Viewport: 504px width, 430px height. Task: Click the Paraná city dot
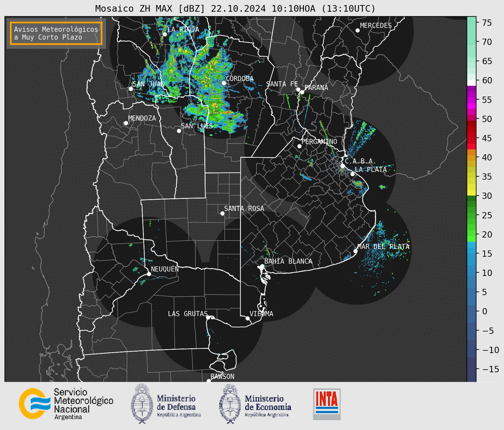point(302,92)
